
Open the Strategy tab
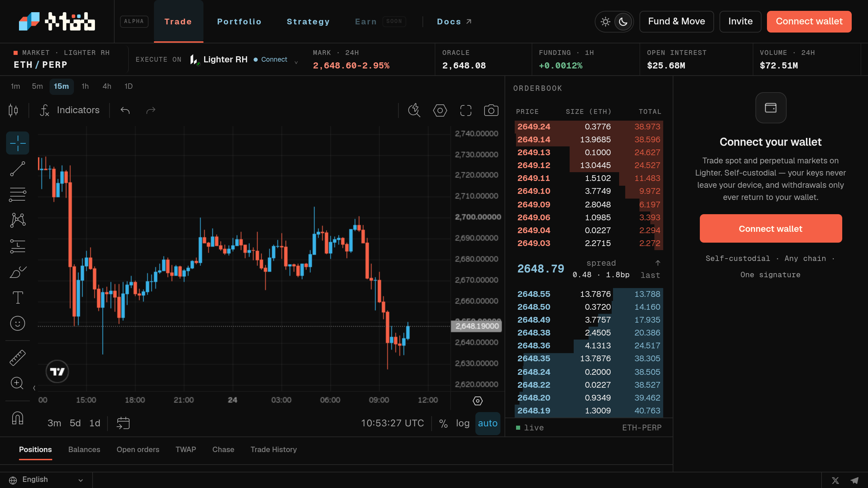click(x=308, y=22)
